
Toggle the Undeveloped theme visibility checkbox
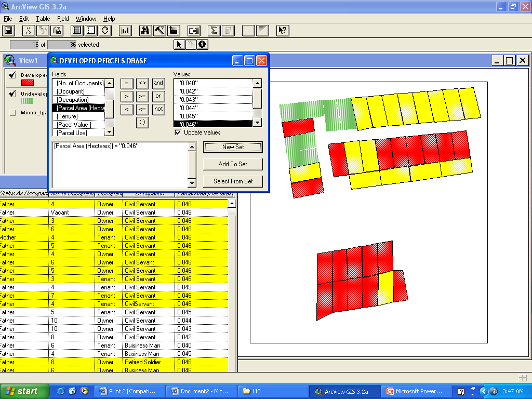[13, 94]
